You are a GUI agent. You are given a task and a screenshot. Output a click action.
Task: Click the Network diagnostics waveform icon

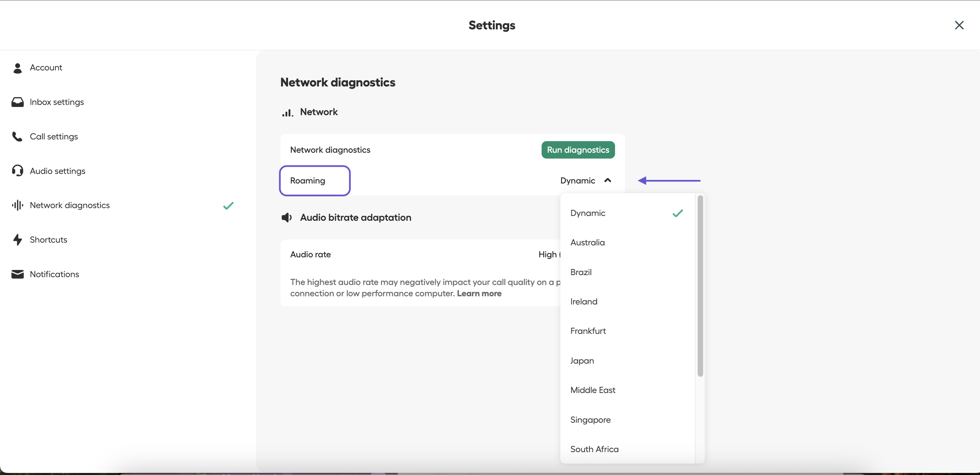click(17, 205)
